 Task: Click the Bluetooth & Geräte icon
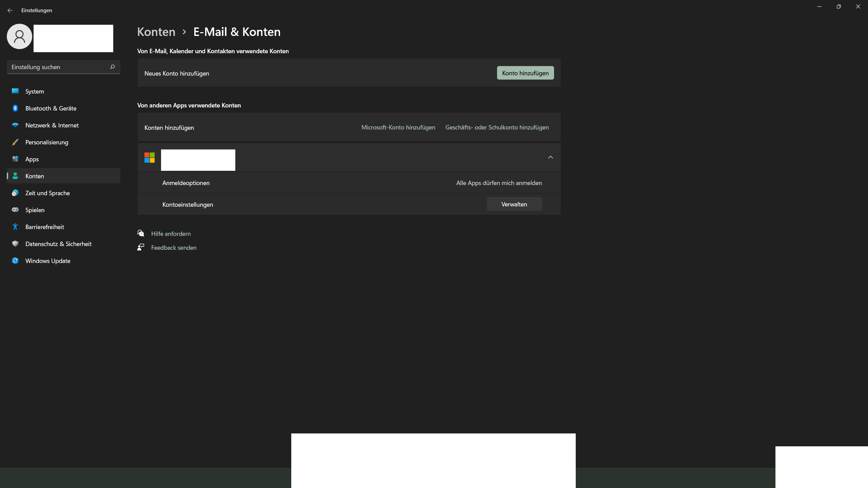click(15, 108)
